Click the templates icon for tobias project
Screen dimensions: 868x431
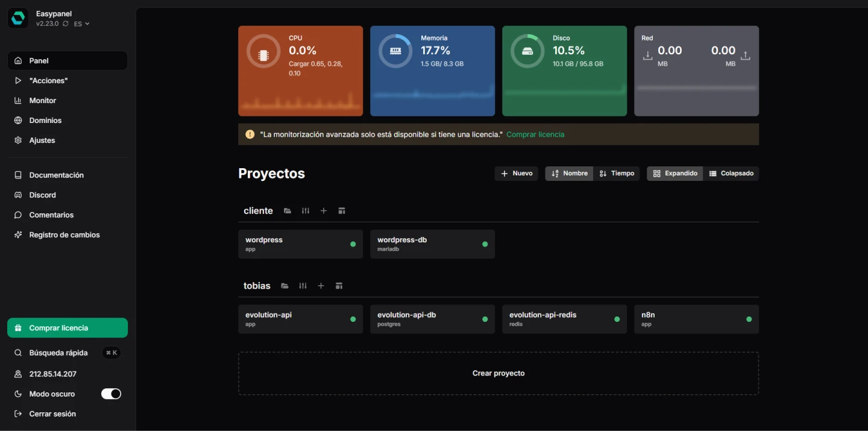pyautogui.click(x=339, y=286)
